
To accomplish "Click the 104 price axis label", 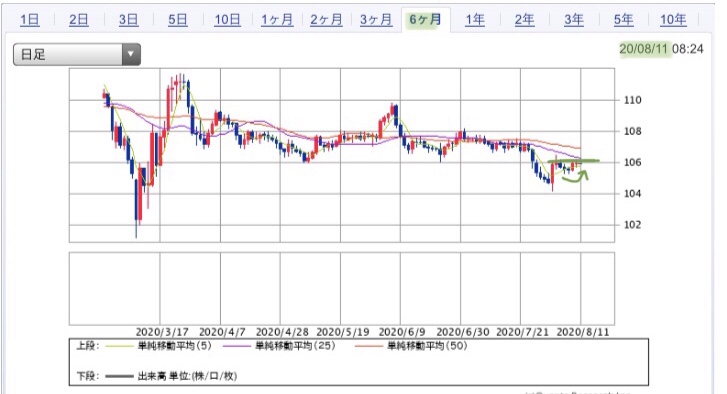I will click(x=632, y=193).
